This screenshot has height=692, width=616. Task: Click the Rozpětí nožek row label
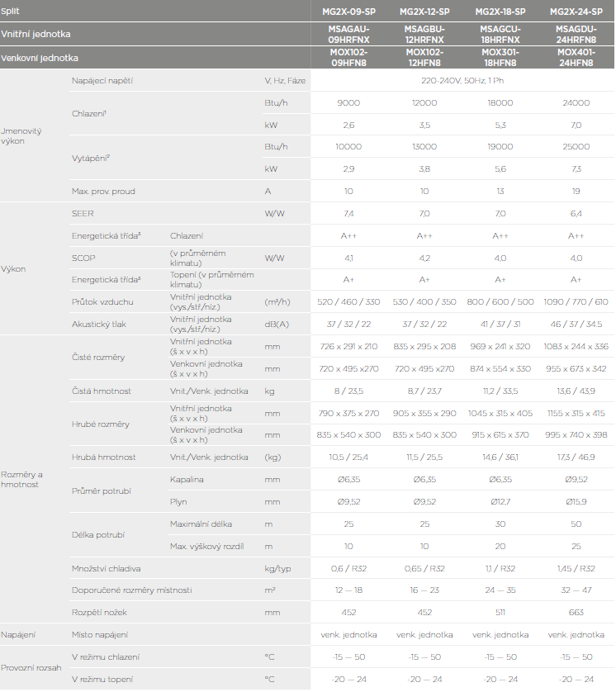point(97,613)
